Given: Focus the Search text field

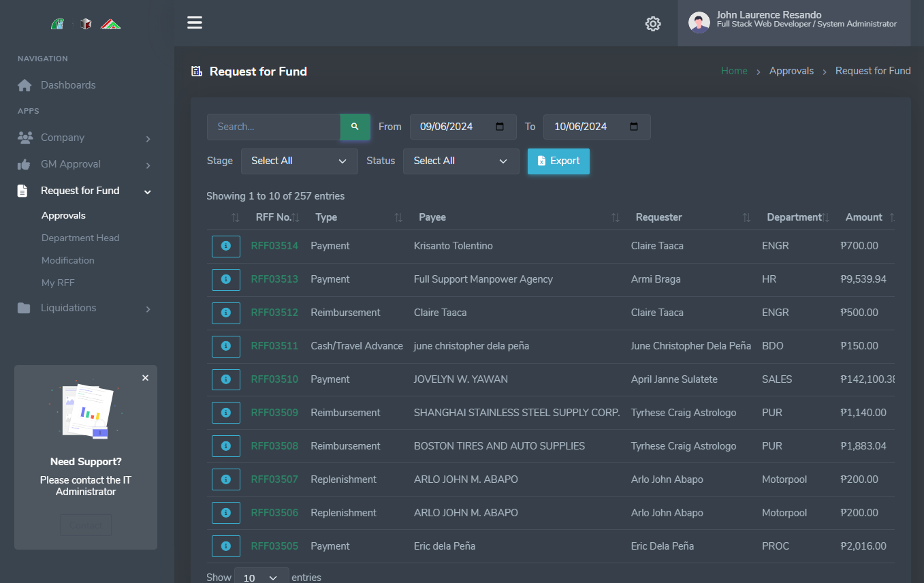Looking at the screenshot, I should 274,127.
